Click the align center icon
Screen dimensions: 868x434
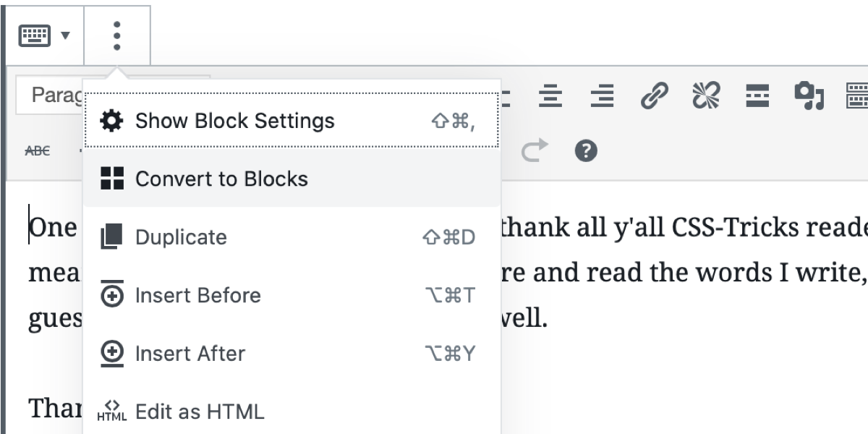[551, 95]
